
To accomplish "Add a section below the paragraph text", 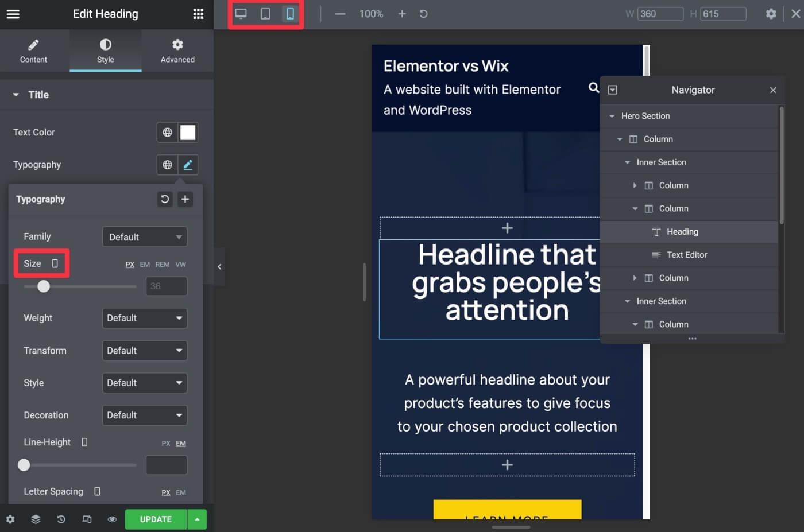I will click(507, 465).
